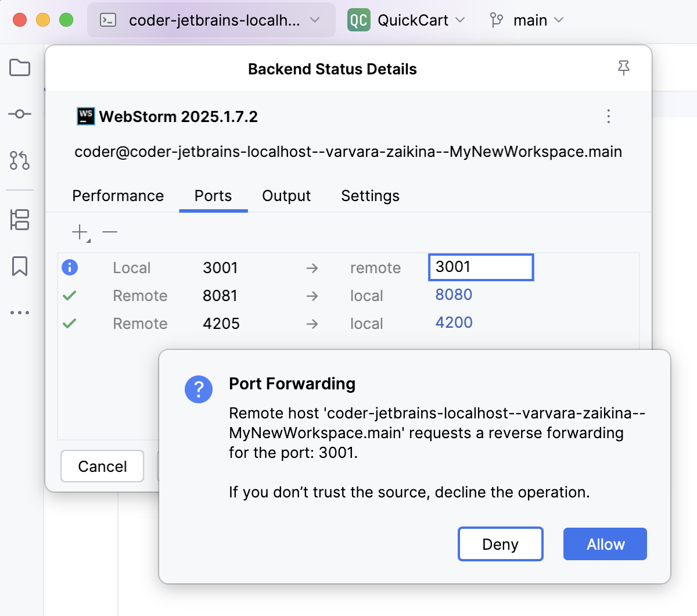Pin the Backend Status Details popup

point(624,69)
